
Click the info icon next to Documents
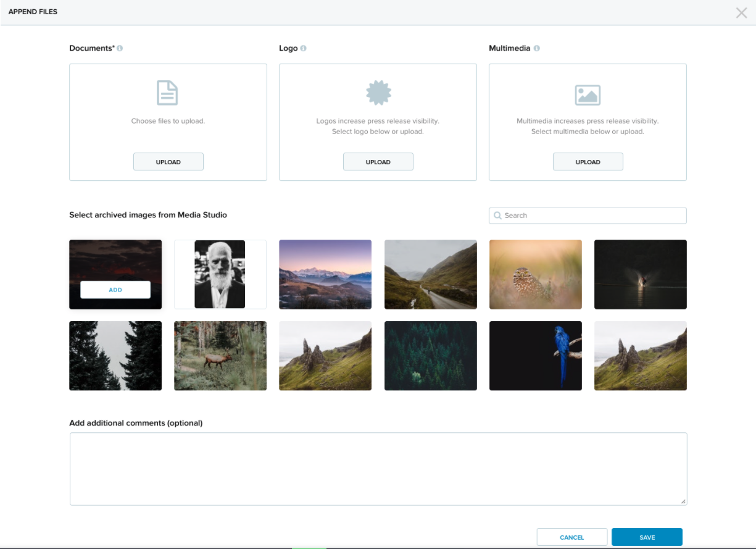120,48
